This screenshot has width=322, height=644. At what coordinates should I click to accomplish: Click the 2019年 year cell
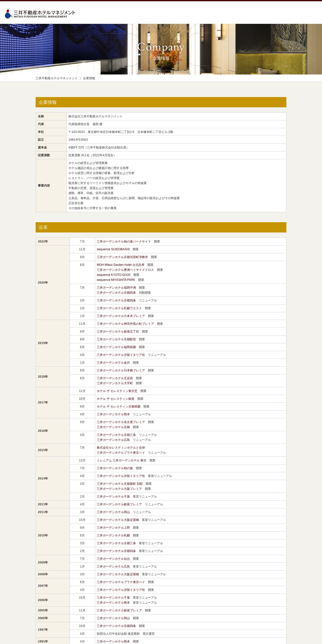(53, 343)
